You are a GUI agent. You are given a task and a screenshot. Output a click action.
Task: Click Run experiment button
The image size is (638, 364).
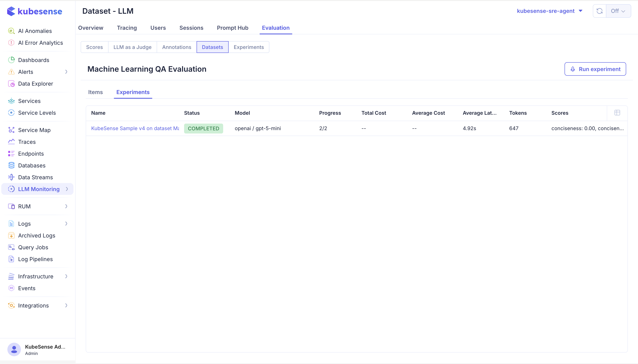tap(595, 69)
